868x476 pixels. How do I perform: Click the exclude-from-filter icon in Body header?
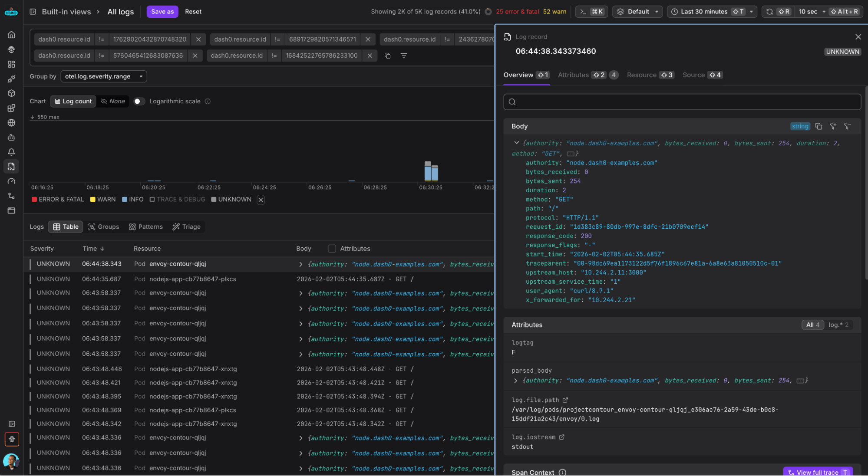(847, 126)
